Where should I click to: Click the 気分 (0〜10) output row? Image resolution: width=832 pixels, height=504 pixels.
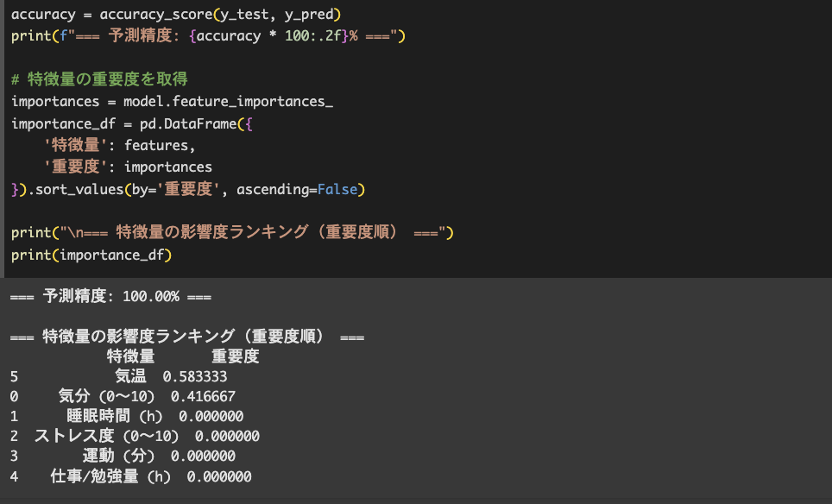pyautogui.click(x=123, y=396)
